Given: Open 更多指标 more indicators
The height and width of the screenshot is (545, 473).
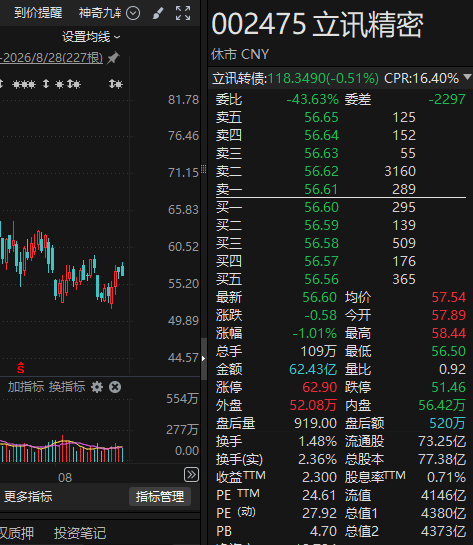Looking at the screenshot, I should [28, 497].
